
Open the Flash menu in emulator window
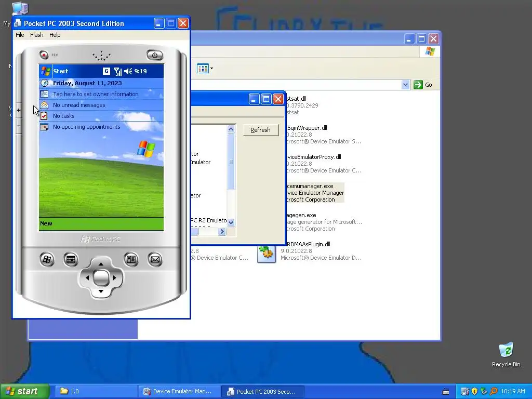tap(37, 35)
